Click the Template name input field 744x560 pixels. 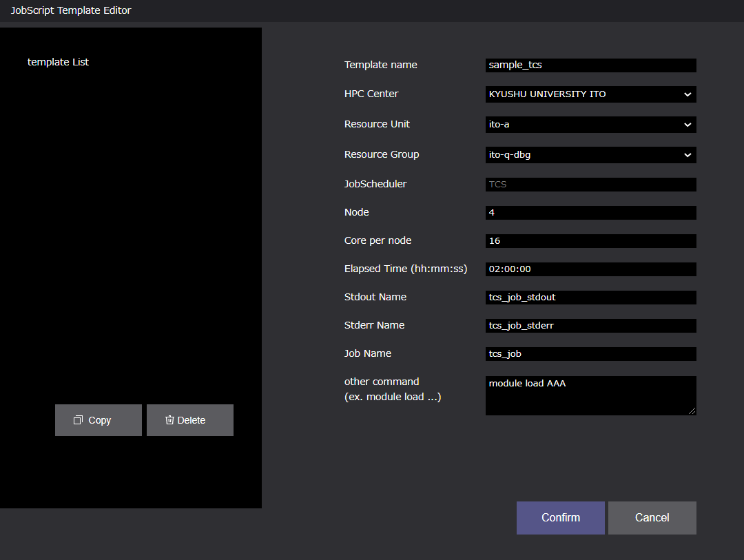coord(590,65)
